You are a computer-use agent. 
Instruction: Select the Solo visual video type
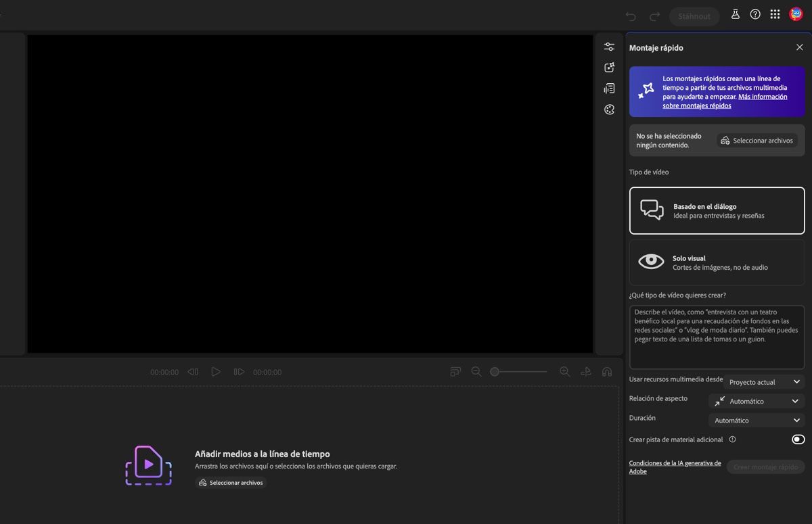[717, 262]
